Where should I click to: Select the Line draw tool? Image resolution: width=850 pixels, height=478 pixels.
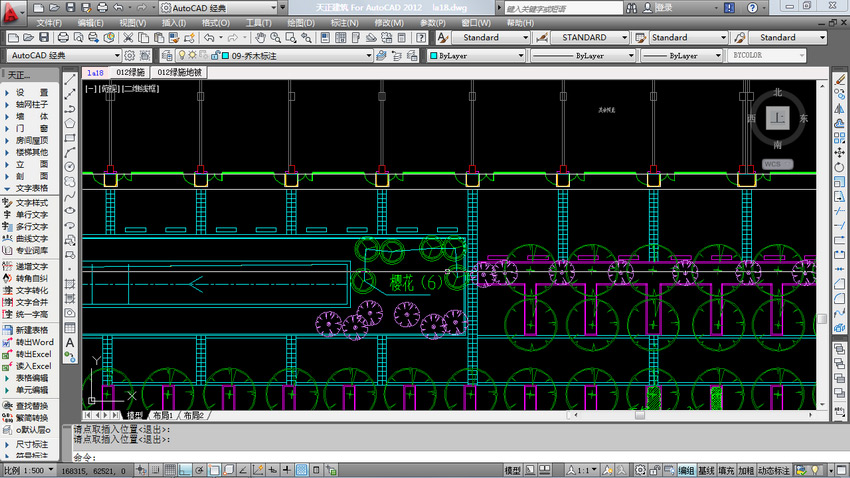tap(70, 80)
